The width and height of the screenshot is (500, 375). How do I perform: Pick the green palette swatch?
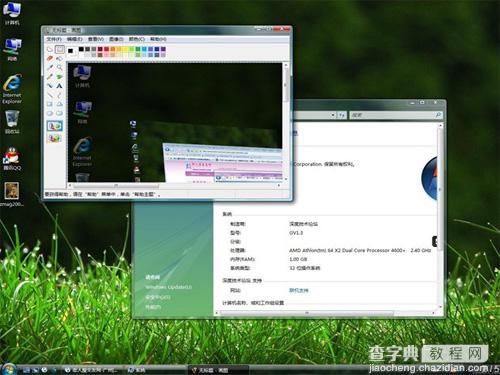pyautogui.click(x=138, y=49)
